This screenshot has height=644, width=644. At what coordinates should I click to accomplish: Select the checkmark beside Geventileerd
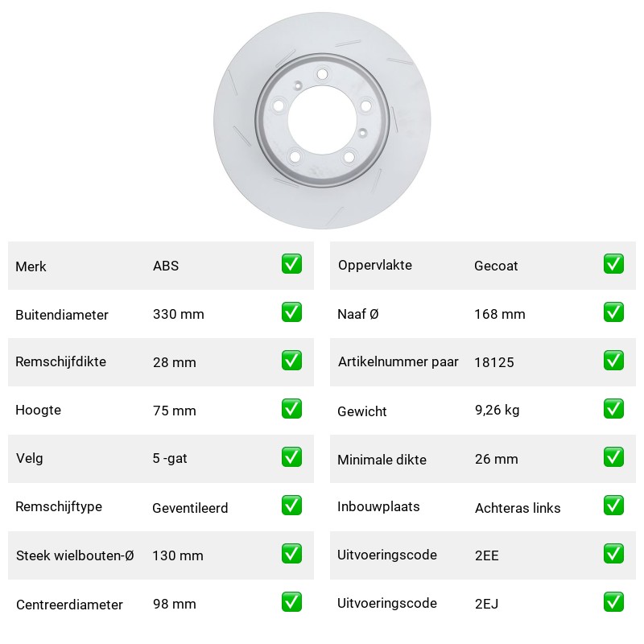click(x=291, y=506)
